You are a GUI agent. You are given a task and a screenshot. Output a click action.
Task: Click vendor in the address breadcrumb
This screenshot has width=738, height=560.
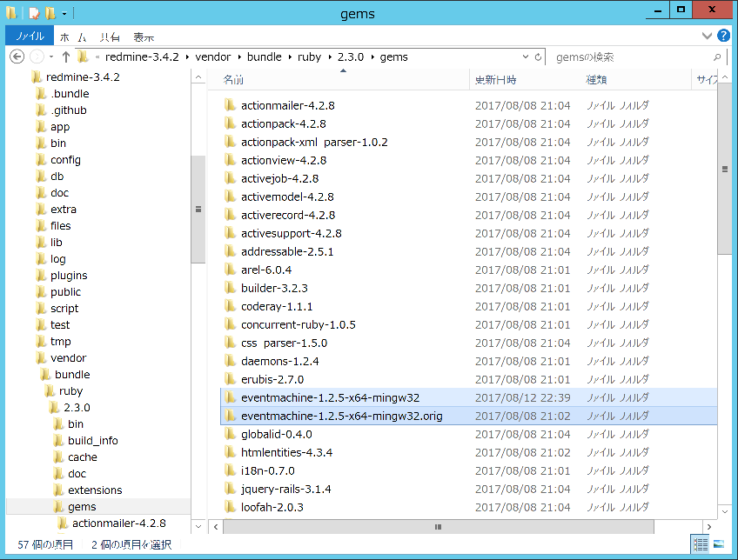click(212, 57)
